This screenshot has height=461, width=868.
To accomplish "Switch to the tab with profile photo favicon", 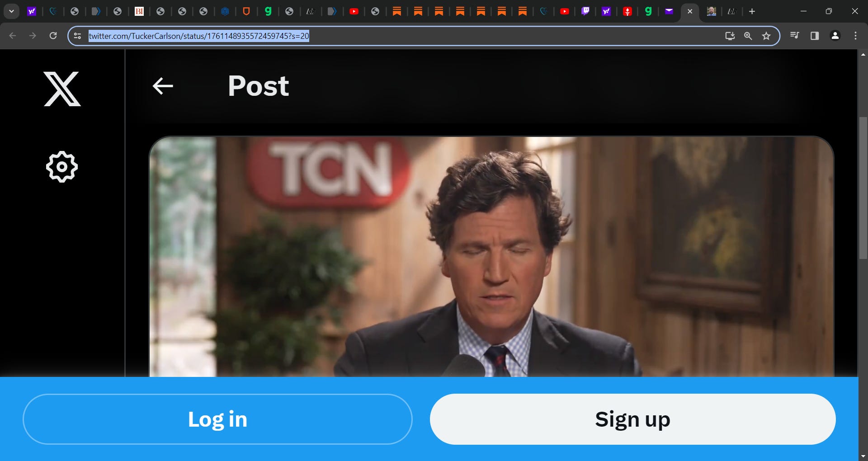I will point(711,11).
